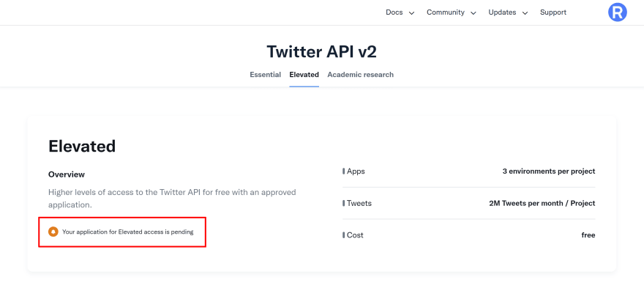
Task: Open the Community menu
Action: pos(446,12)
